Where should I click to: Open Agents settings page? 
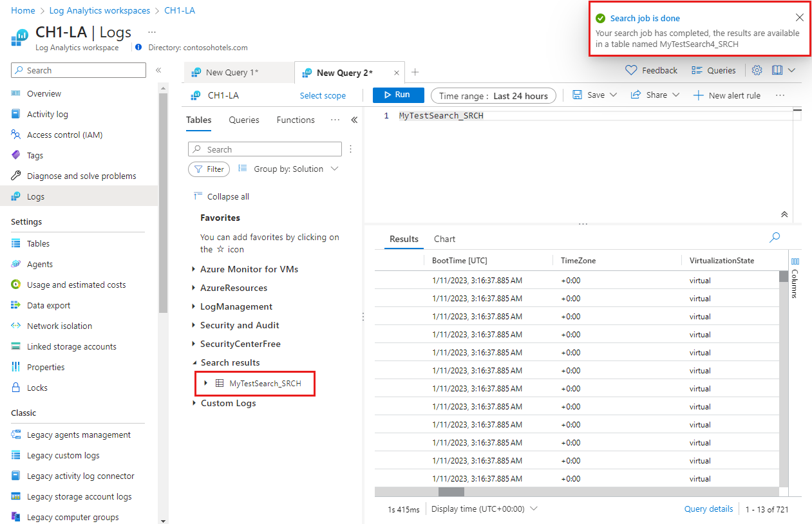(x=39, y=264)
